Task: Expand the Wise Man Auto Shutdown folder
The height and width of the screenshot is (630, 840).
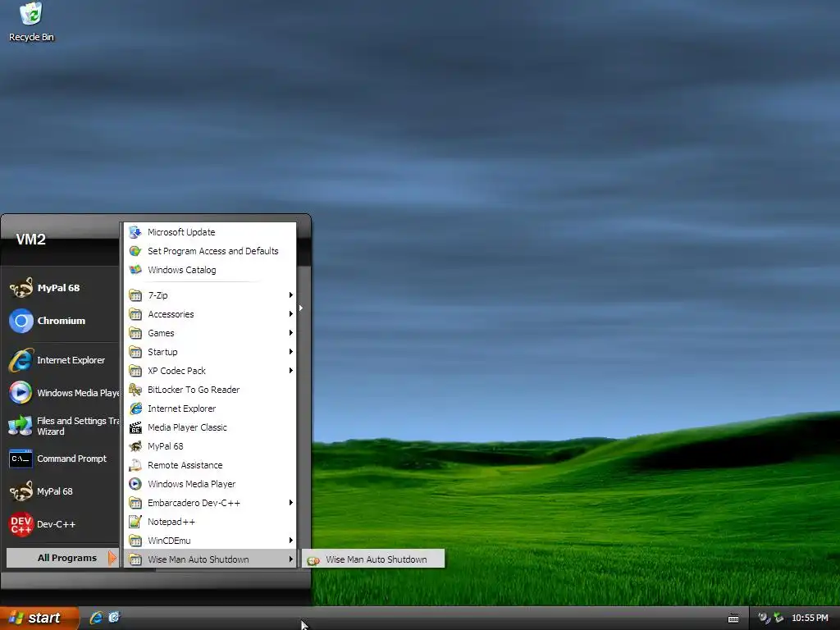Action: (x=210, y=559)
